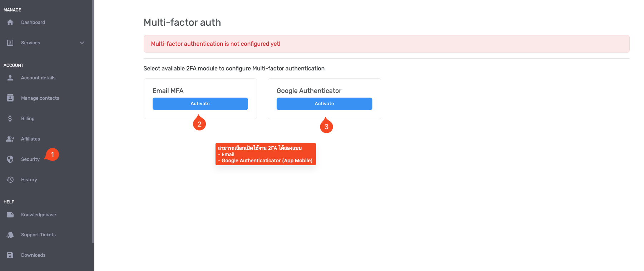The height and width of the screenshot is (271, 644).
Task: Select Security in the sidebar
Action: 30,159
